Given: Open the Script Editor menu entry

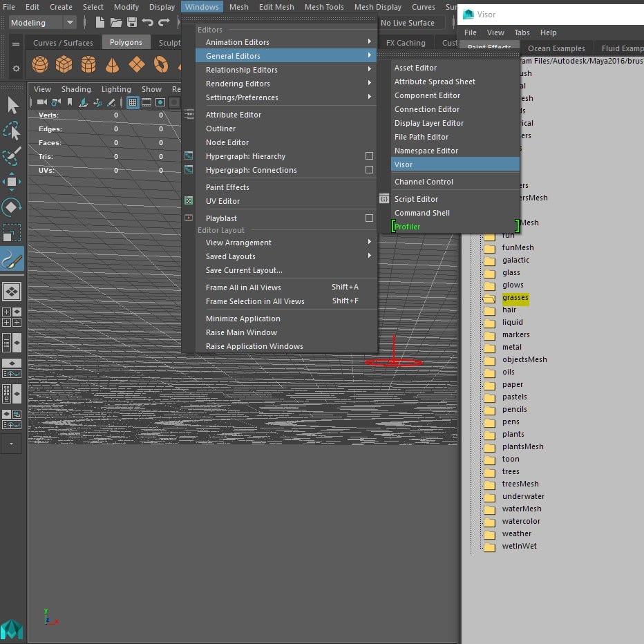Looking at the screenshot, I should coord(455,199).
